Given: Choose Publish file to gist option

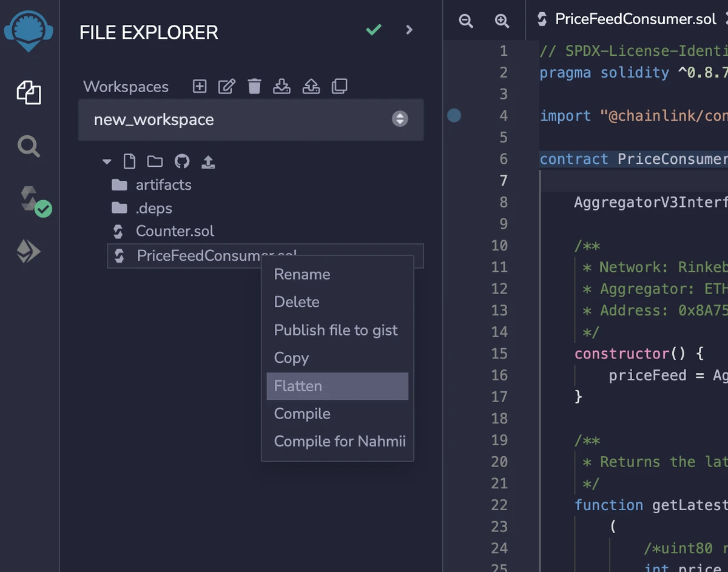Looking at the screenshot, I should pyautogui.click(x=336, y=330).
